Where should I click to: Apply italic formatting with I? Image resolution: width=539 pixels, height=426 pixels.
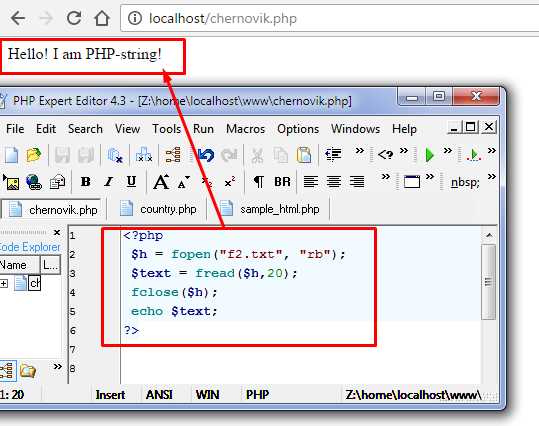109,182
